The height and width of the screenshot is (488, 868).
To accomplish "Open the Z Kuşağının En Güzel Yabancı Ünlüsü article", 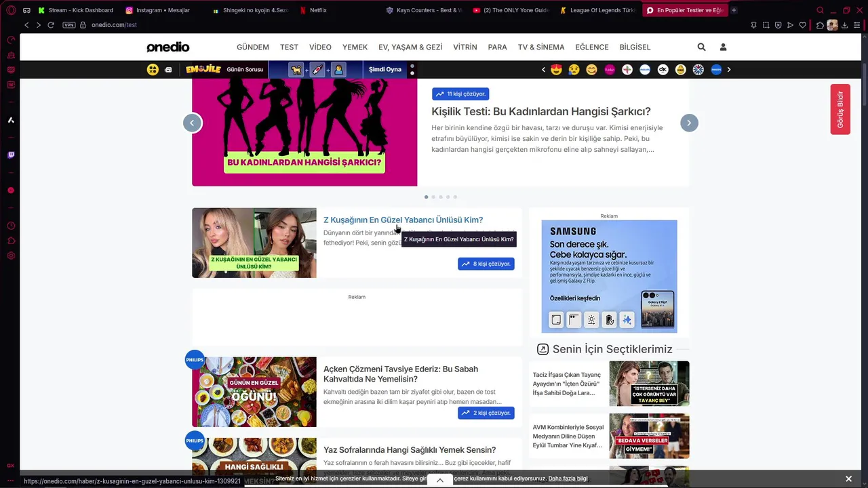I will tap(403, 220).
